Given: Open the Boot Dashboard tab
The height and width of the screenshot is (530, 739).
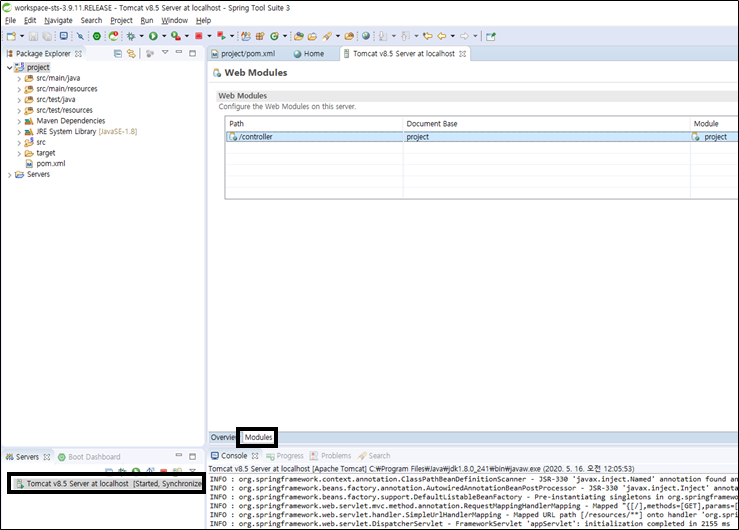Looking at the screenshot, I should pos(89,457).
